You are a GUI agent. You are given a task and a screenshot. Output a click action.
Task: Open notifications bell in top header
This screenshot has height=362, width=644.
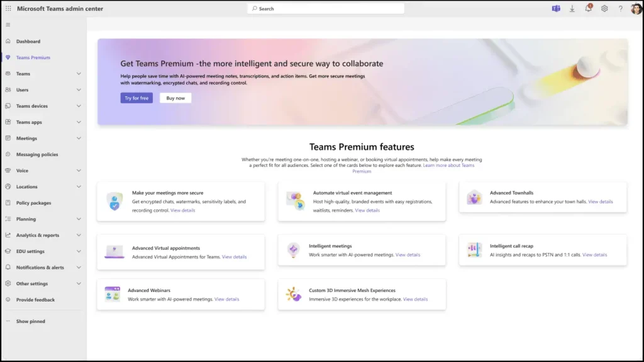[589, 8]
